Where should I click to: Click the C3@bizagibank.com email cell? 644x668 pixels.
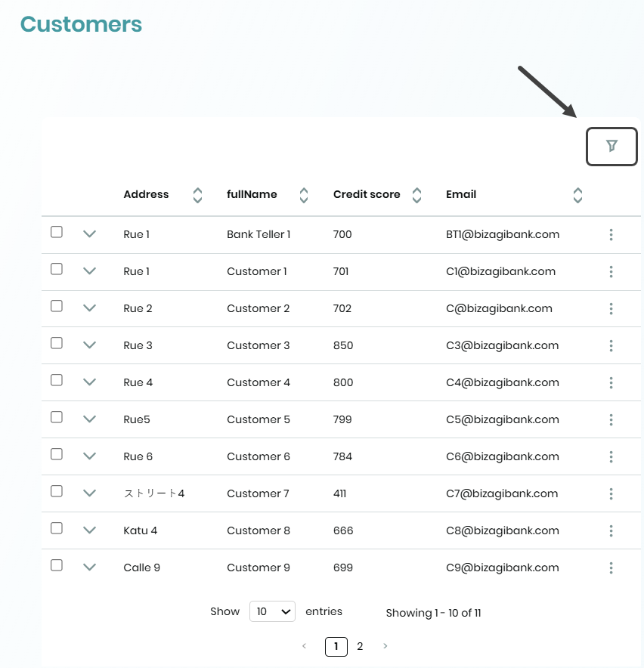pos(502,346)
